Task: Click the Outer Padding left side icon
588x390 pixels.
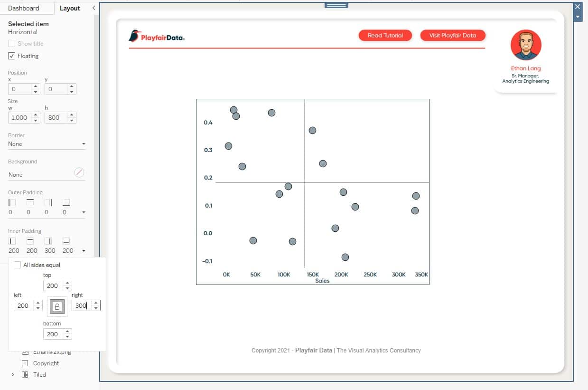Action: coord(12,202)
